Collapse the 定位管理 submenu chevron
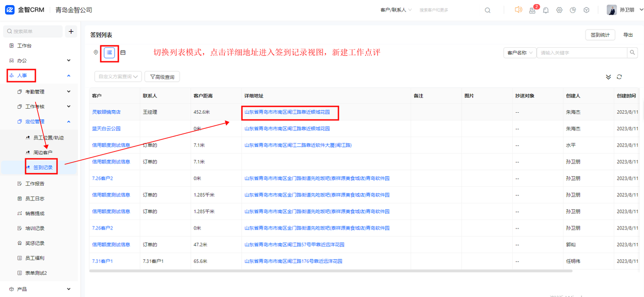This screenshot has width=644, height=297. point(69,121)
